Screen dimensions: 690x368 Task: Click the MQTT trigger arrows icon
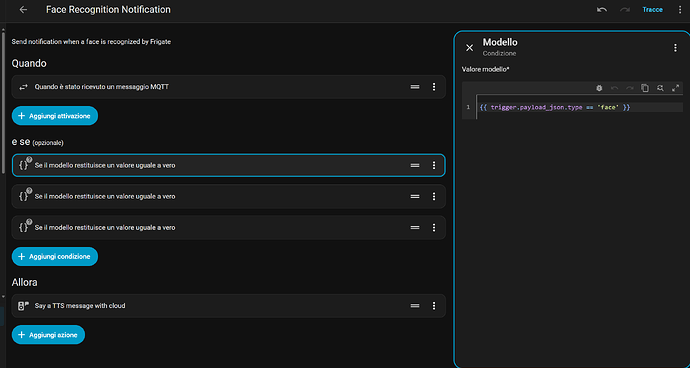(23, 87)
